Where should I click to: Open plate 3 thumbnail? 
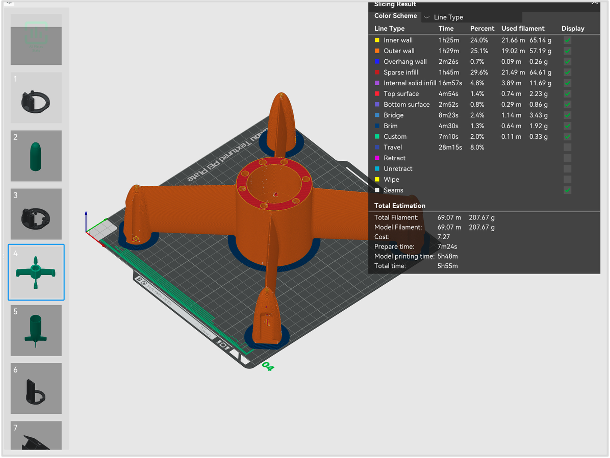coord(36,214)
